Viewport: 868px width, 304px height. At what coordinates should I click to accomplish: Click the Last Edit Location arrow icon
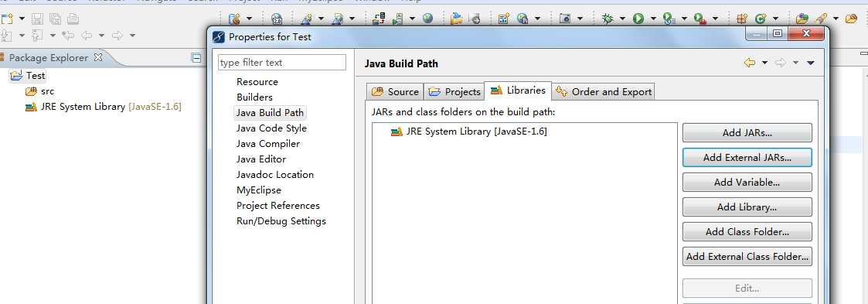point(68,35)
